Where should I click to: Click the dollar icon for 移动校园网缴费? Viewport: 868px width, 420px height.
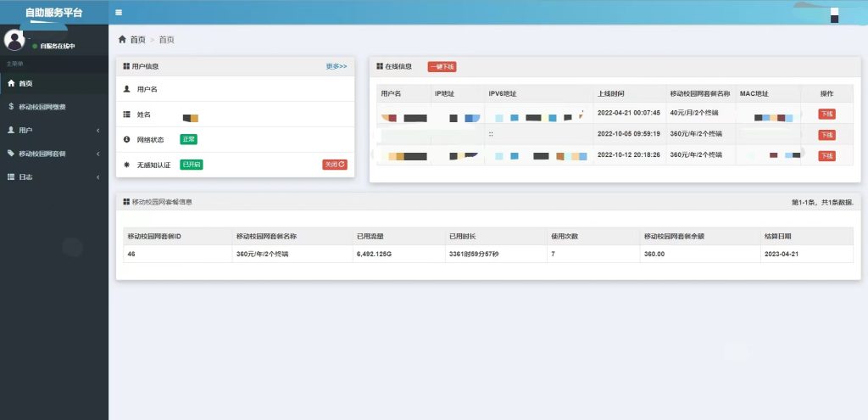tap(10, 107)
